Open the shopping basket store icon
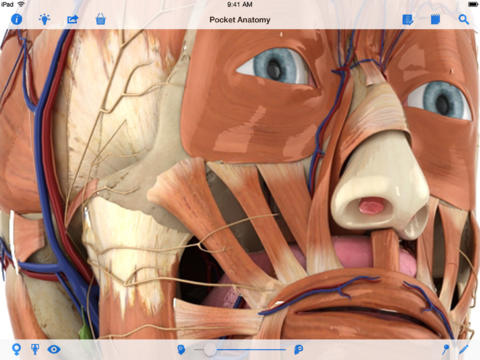This screenshot has width=480, height=360. pyautogui.click(x=100, y=19)
